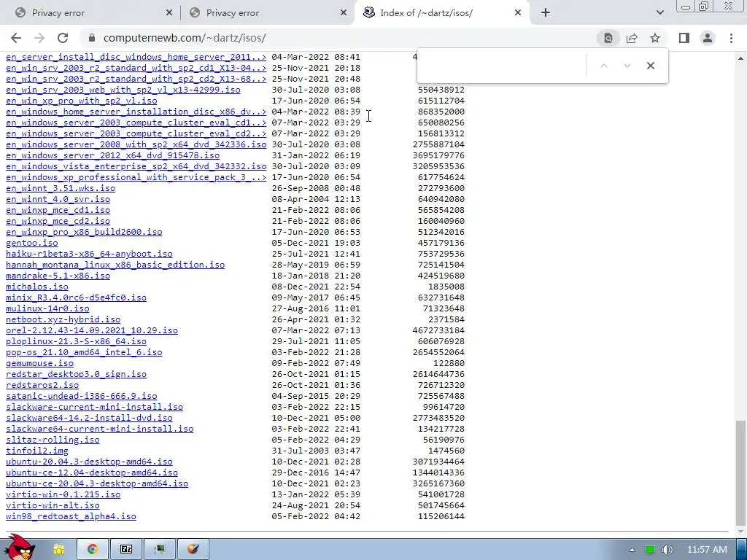Open a new tab with the plus button
The height and width of the screenshot is (560, 747).
tap(546, 13)
